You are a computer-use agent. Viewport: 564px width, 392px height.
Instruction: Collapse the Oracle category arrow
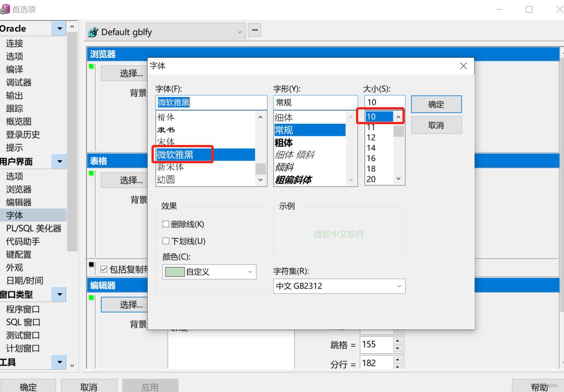[x=59, y=29]
